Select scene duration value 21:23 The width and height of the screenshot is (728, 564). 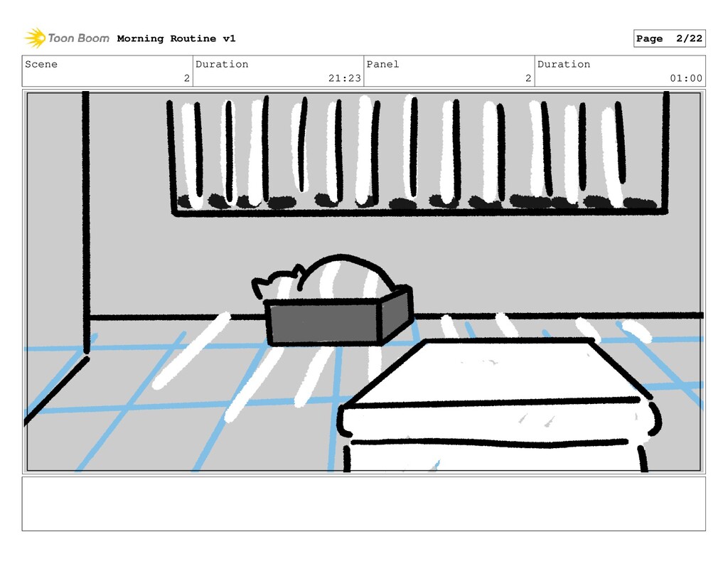point(345,78)
